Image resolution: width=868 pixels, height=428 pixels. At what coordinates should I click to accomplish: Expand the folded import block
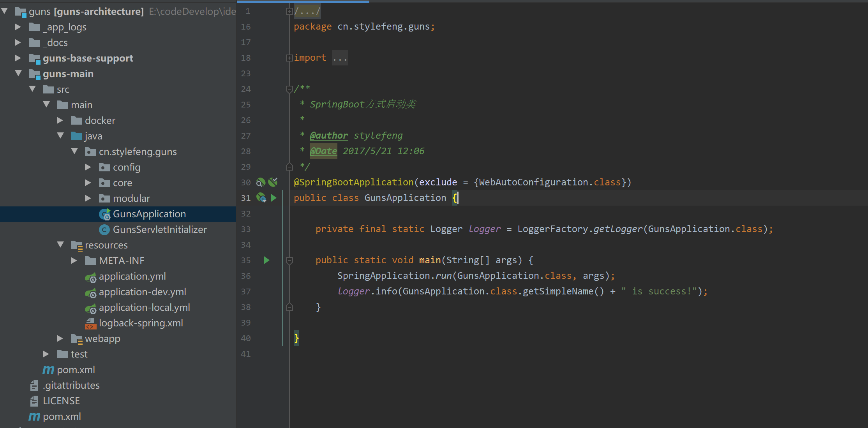click(x=289, y=58)
